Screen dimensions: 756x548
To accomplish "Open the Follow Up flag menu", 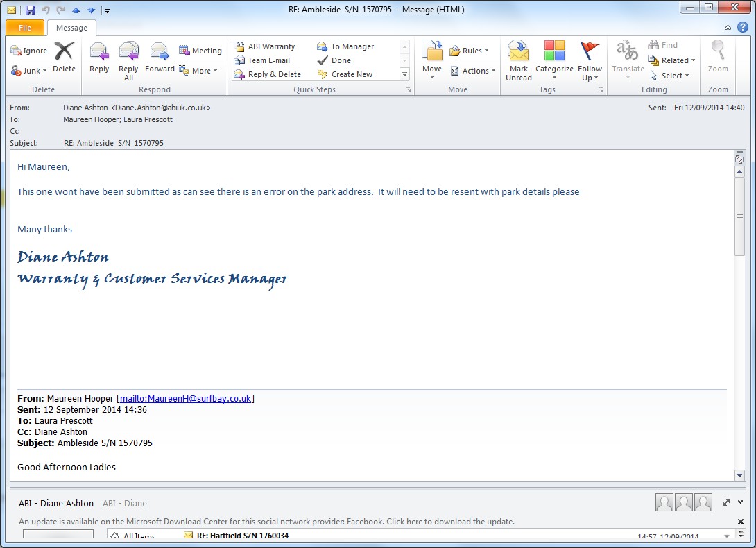I will (x=590, y=61).
